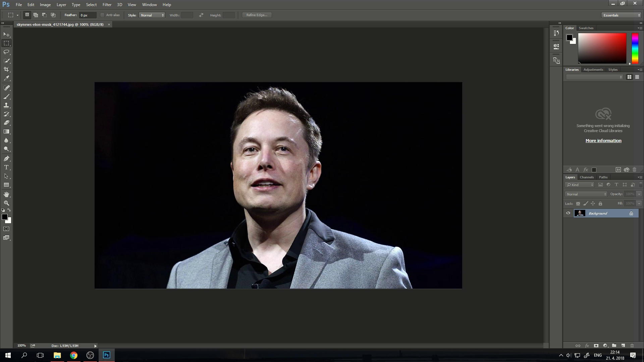Click the foreground color swatch in Color panel

click(569, 38)
